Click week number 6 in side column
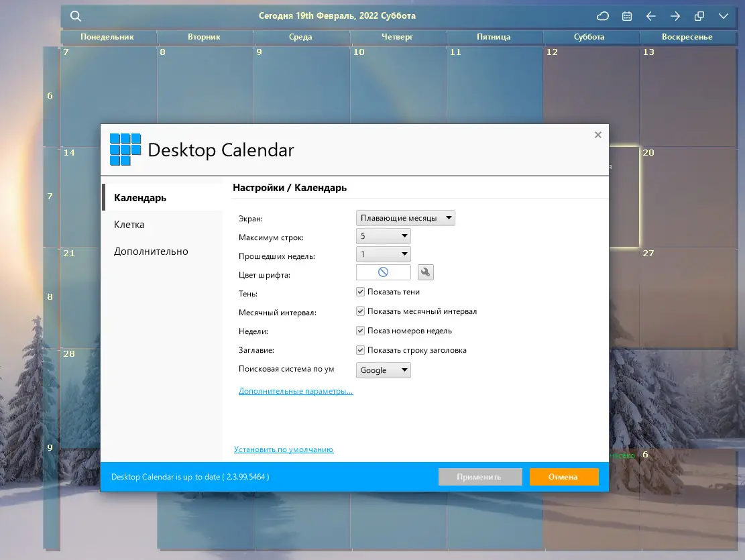 click(x=50, y=95)
